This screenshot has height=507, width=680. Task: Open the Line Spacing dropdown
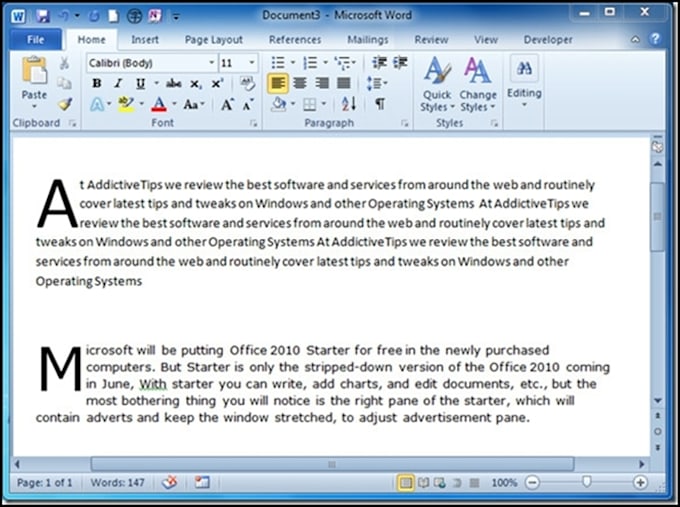pyautogui.click(x=377, y=83)
